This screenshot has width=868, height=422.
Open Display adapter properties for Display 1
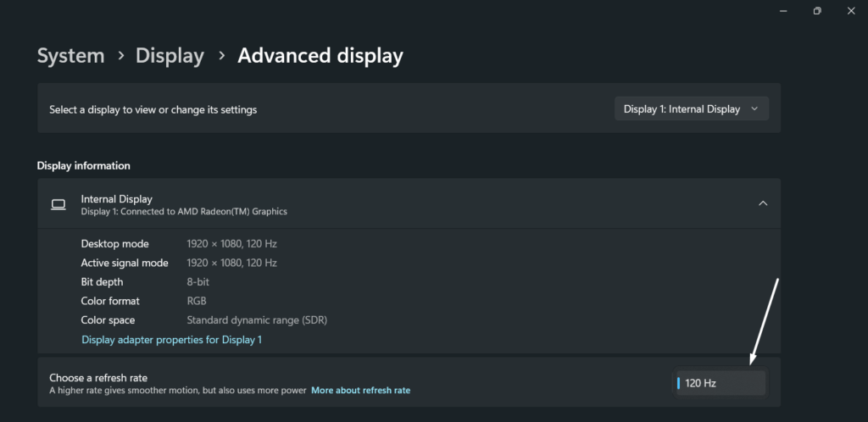171,339
